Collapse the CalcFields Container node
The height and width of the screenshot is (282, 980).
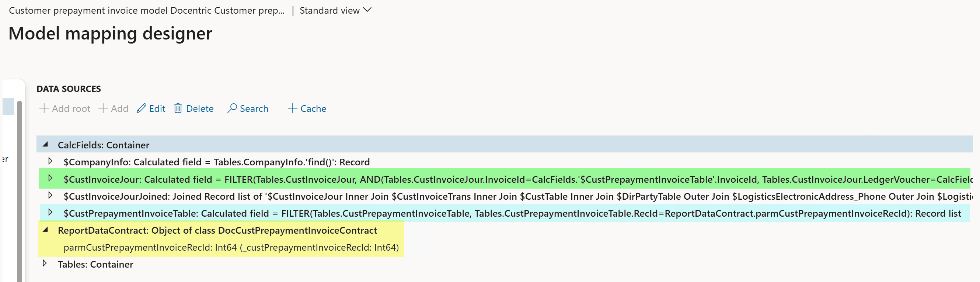pos(45,144)
